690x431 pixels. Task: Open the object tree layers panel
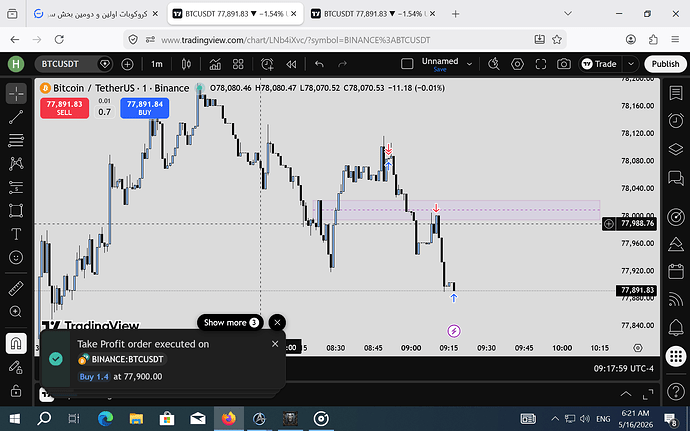(675, 149)
